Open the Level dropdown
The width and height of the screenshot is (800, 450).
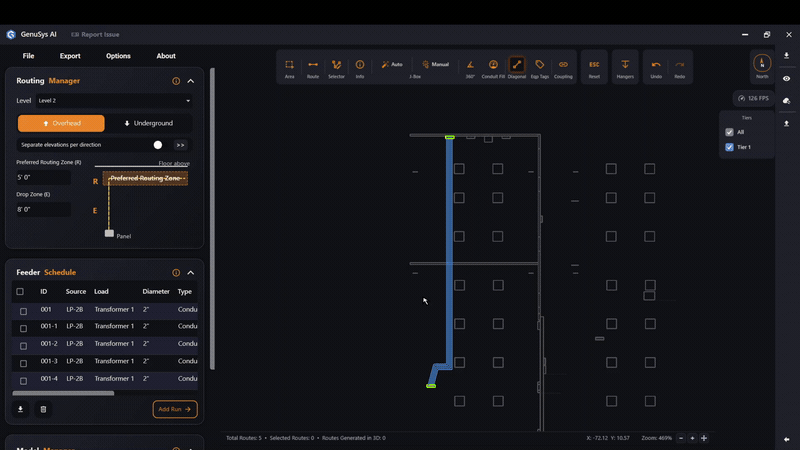114,101
